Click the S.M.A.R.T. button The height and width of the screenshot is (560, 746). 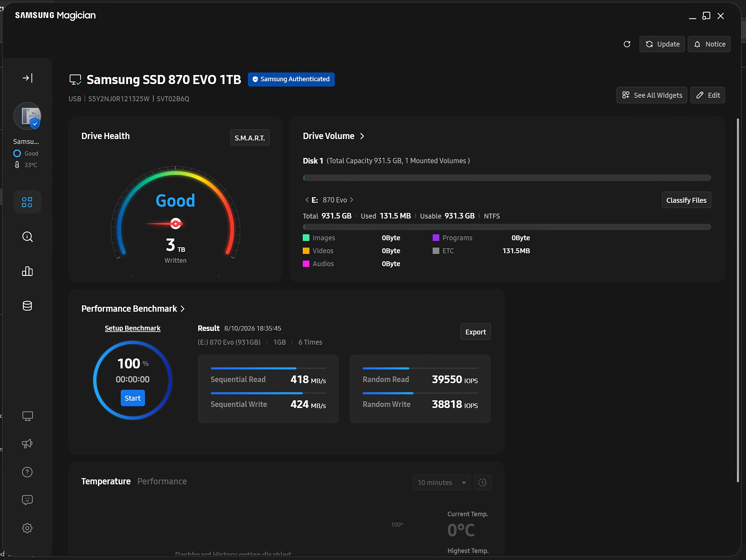click(x=250, y=138)
